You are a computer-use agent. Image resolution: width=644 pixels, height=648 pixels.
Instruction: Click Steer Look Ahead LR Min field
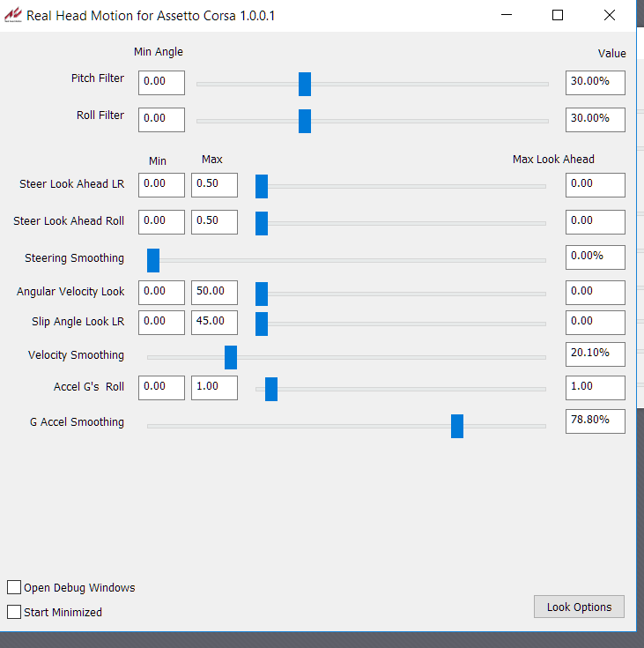[161, 185]
